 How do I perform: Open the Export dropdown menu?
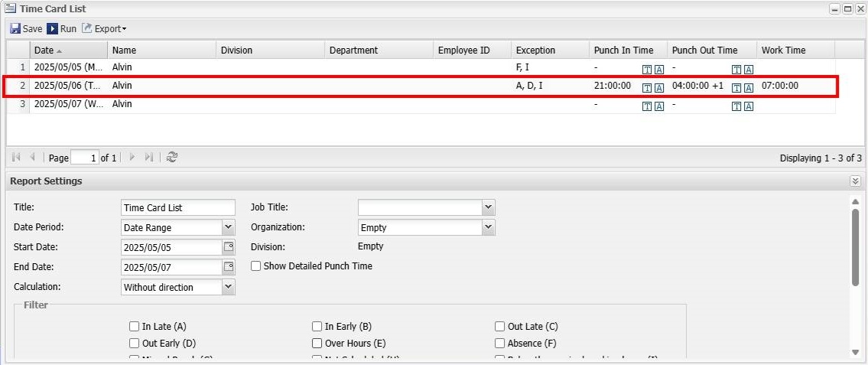104,29
